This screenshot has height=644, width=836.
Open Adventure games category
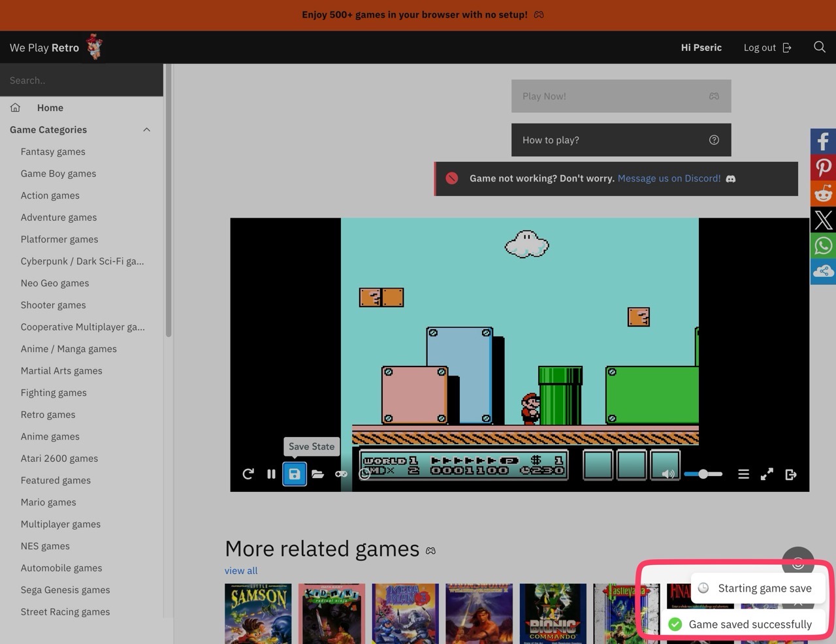pyautogui.click(x=59, y=217)
